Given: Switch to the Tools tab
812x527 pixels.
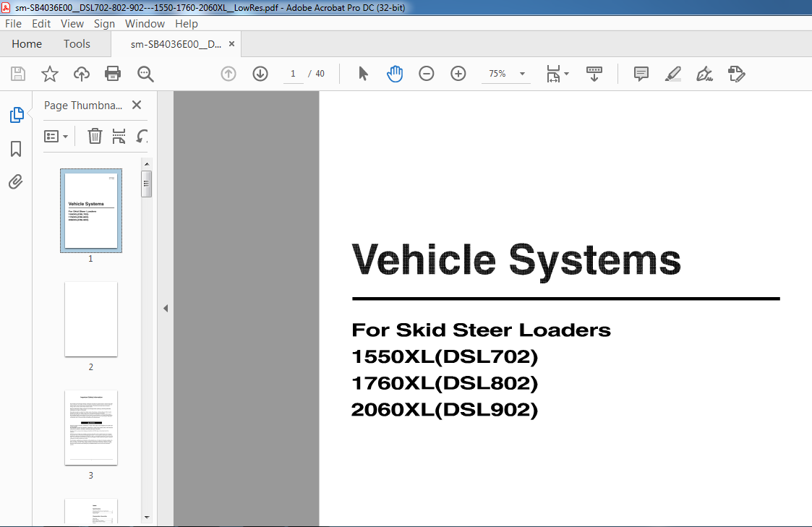Looking at the screenshot, I should [77, 44].
